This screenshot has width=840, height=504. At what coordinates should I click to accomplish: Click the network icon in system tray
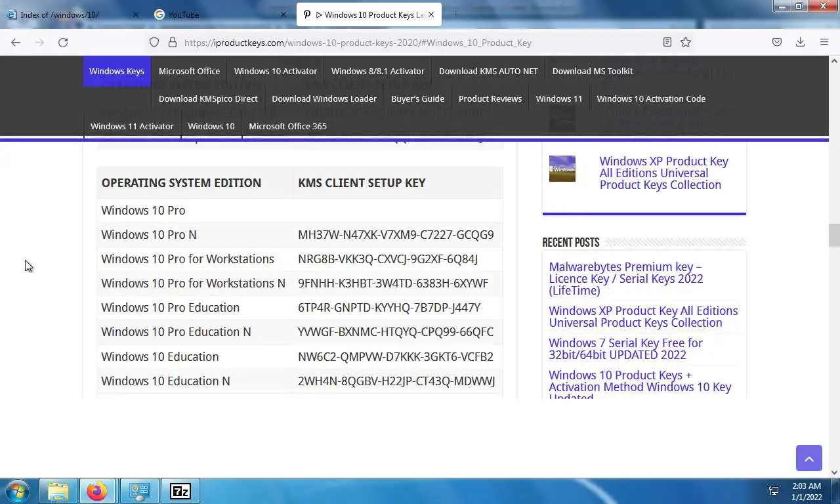coord(774,491)
